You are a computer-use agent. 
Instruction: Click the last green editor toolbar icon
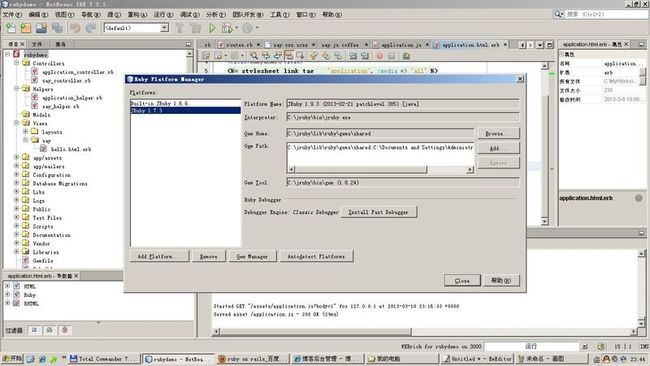pyautogui.click(x=406, y=56)
